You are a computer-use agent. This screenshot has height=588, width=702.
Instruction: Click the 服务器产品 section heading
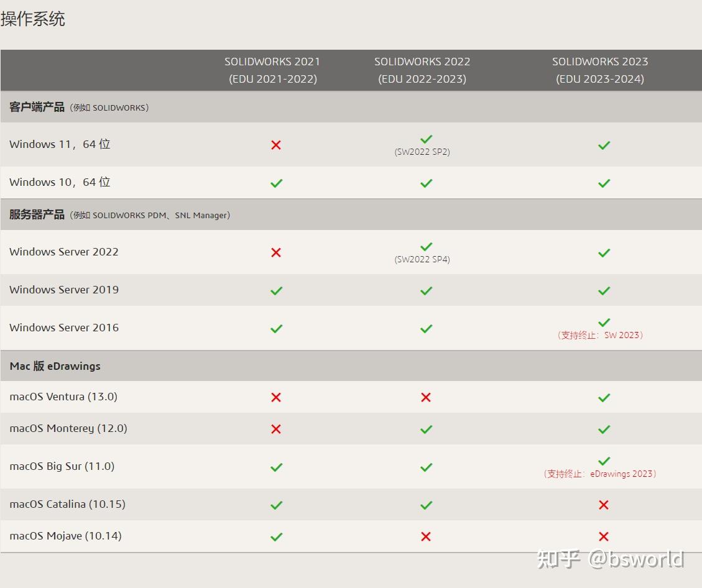point(37,215)
